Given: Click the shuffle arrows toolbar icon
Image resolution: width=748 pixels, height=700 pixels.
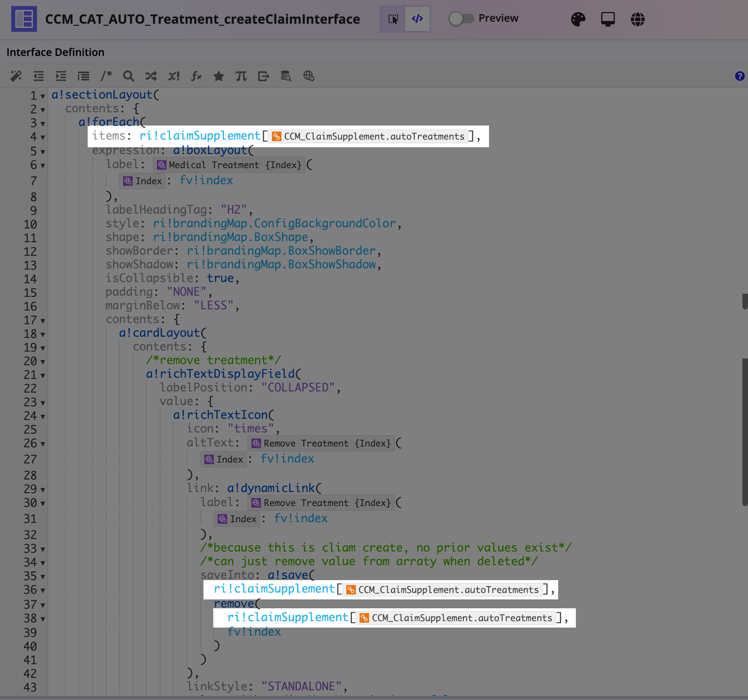Looking at the screenshot, I should tap(151, 76).
